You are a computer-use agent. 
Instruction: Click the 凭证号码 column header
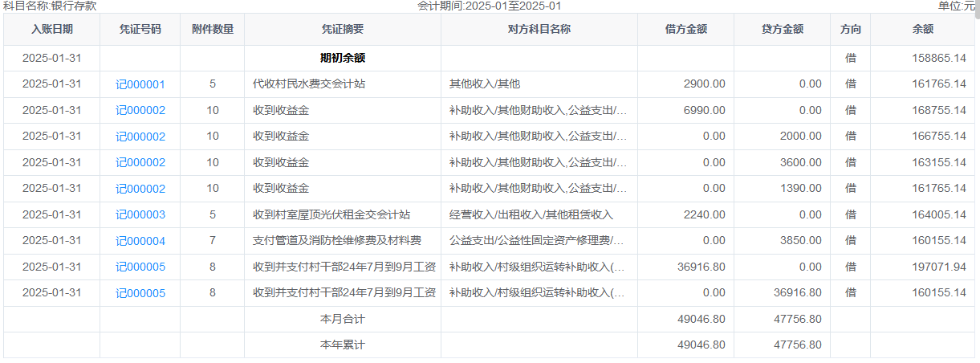coord(140,29)
